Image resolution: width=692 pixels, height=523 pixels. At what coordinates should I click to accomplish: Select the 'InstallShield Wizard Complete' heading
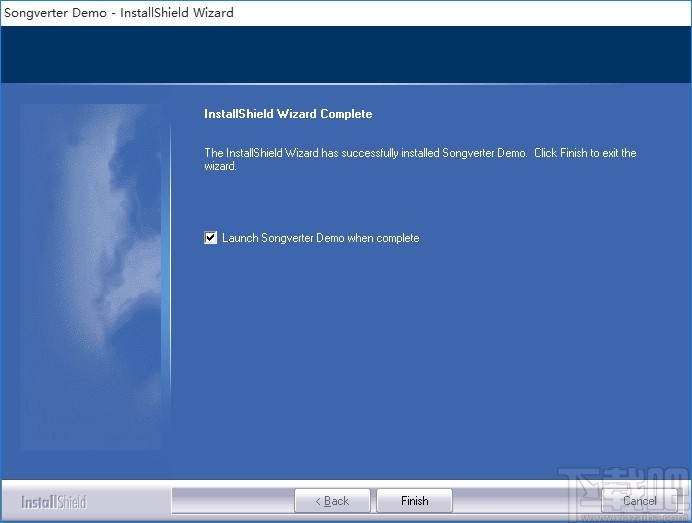coord(288,114)
